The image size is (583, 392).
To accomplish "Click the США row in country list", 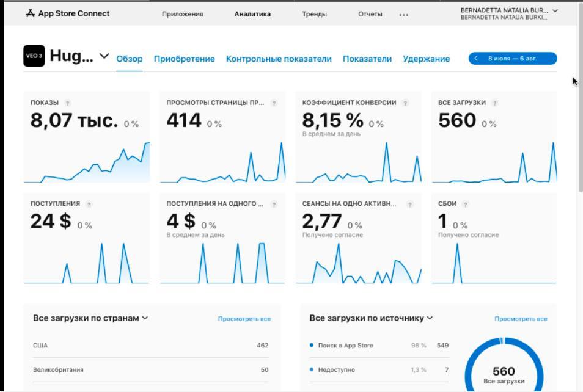I will point(150,345).
